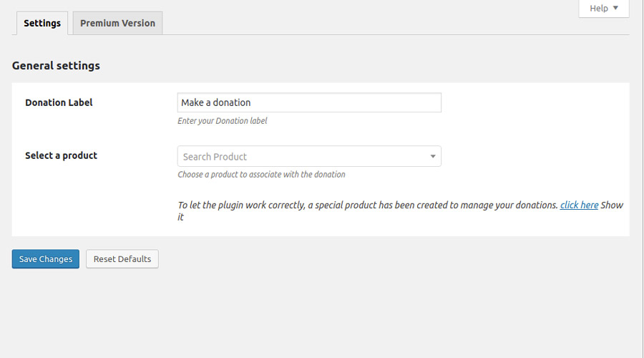Click the word "Help" at top right
The height and width of the screenshot is (358, 644).
coord(599,8)
